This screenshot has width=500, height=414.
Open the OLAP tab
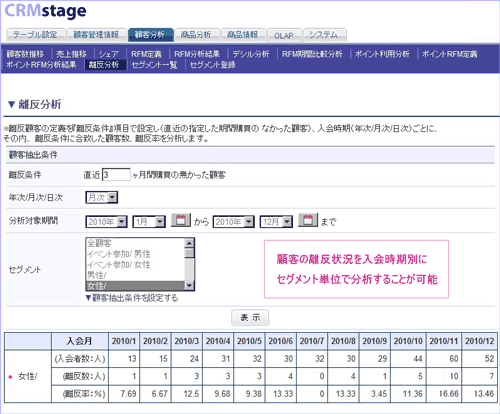pos(284,35)
